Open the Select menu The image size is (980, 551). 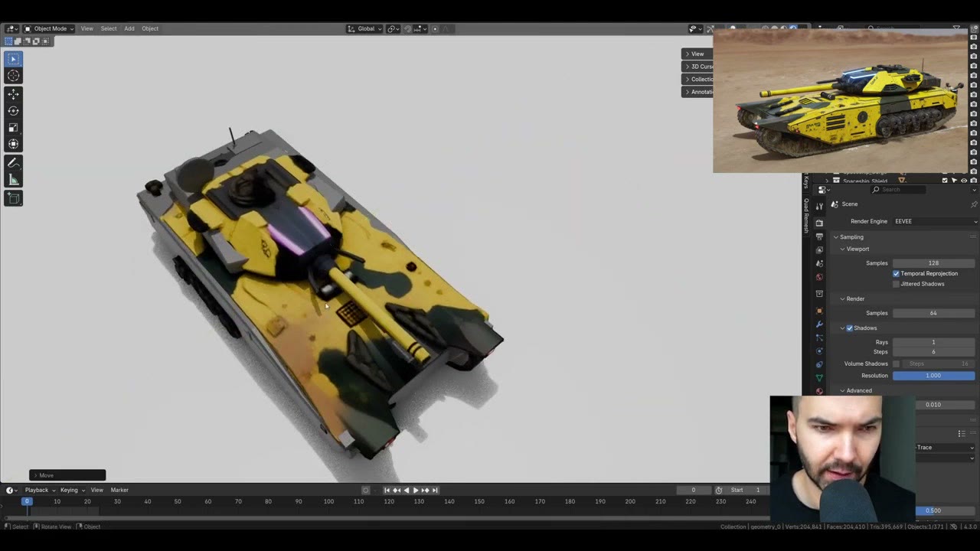(109, 29)
